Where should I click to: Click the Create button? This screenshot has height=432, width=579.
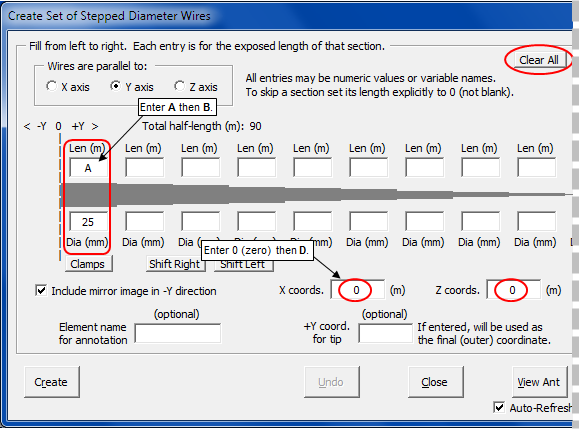tap(52, 382)
